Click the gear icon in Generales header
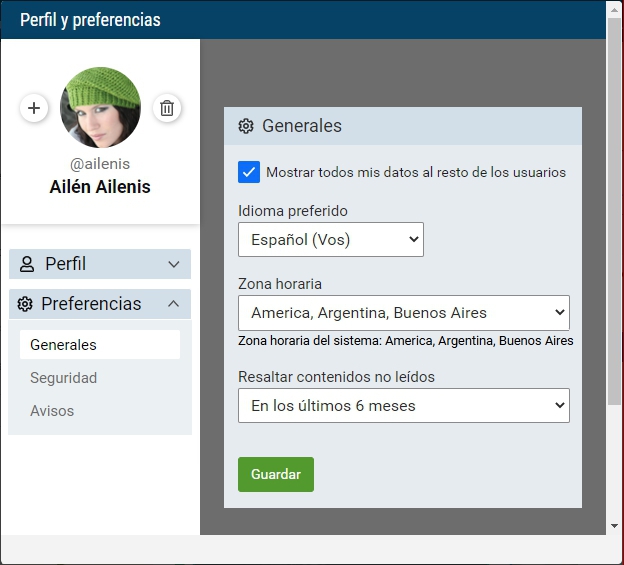Viewport: 624px width, 565px height. pos(246,126)
